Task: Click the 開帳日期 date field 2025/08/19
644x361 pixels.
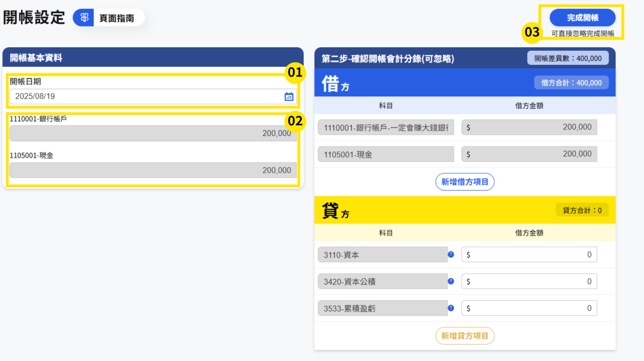Action: point(153,96)
